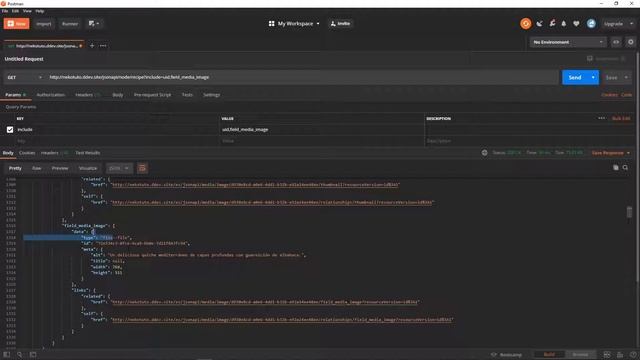Open the capture requests satellite icon

[540, 24]
